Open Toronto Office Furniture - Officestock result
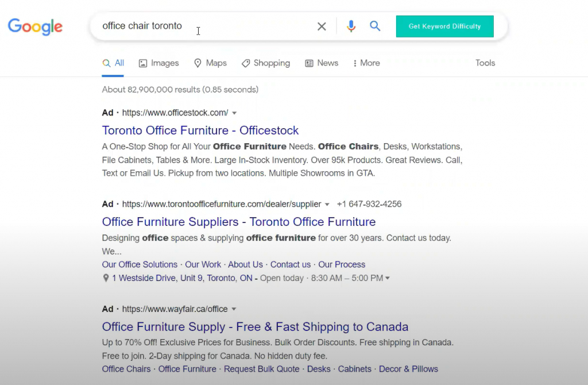This screenshot has height=385, width=588. pos(200,130)
